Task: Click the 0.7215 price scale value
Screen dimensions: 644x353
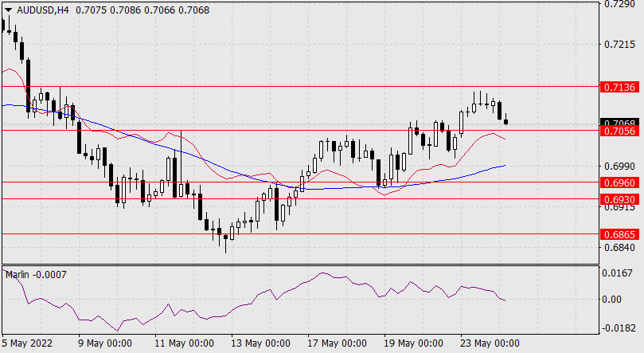Action: coord(620,45)
